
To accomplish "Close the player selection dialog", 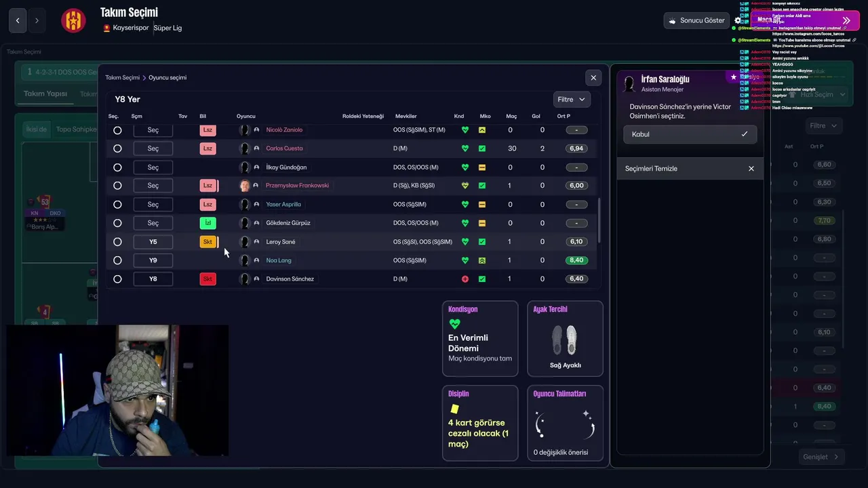I will (593, 78).
